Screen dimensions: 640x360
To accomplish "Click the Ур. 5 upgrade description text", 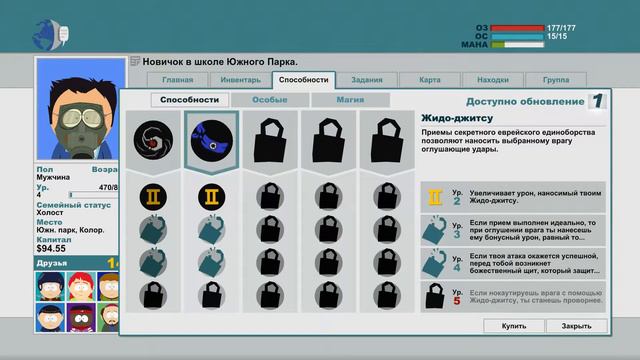I will click(536, 297).
